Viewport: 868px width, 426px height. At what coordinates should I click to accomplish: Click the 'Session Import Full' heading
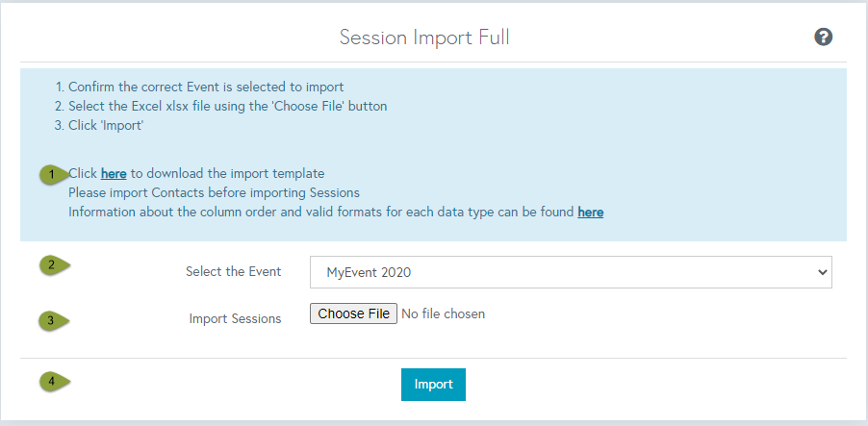point(424,38)
